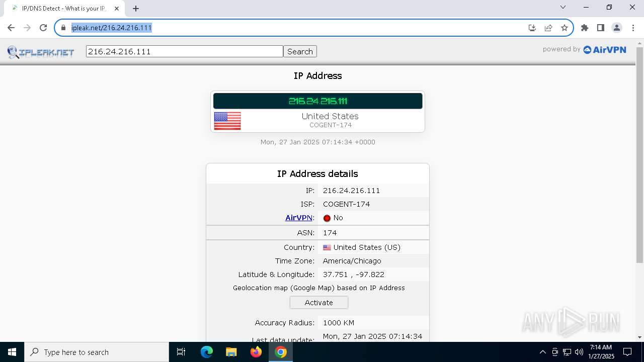Open the volume tray icon
Image resolution: width=644 pixels, height=362 pixels.
[579, 352]
